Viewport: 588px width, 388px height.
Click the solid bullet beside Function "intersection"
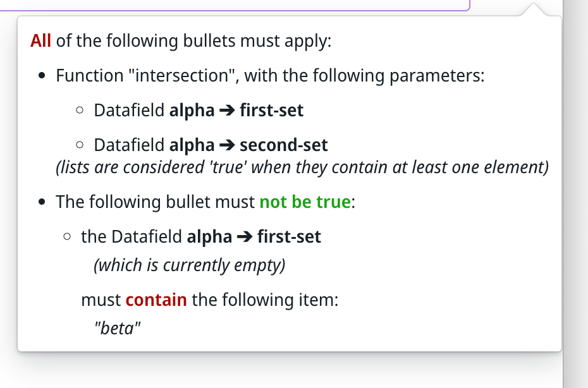[42, 76]
